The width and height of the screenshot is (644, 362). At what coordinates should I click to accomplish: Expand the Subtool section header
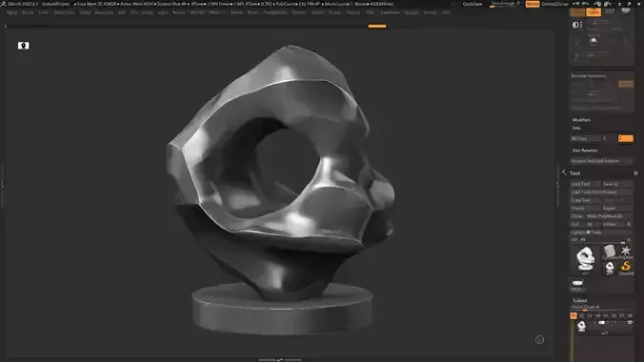(x=579, y=300)
